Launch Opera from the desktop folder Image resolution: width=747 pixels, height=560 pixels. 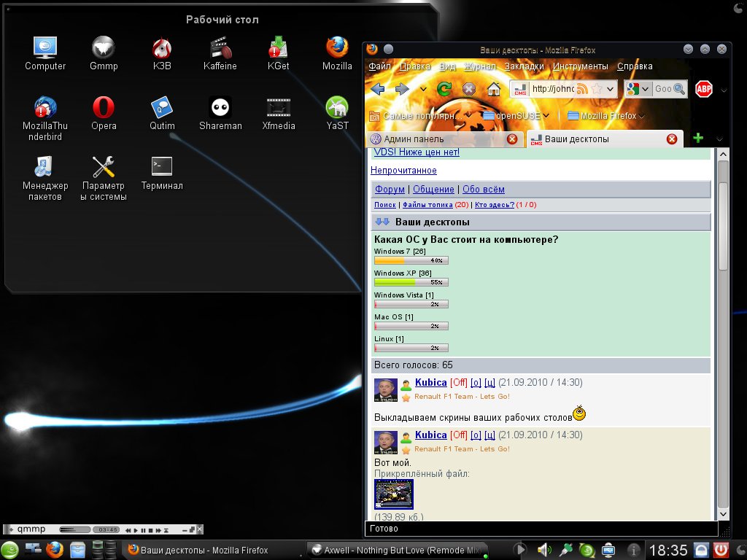104,108
